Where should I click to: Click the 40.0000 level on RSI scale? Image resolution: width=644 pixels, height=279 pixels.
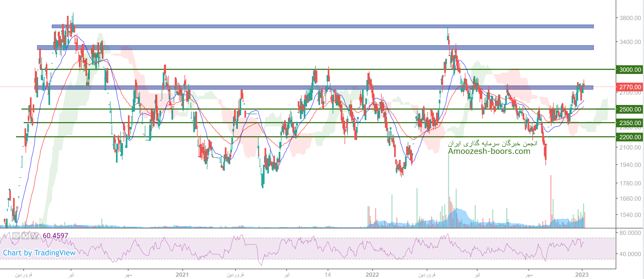click(630, 254)
